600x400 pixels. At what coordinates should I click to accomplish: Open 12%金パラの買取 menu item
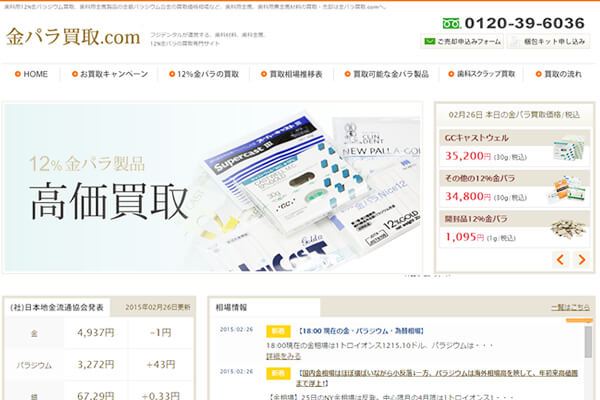pyautogui.click(x=204, y=74)
